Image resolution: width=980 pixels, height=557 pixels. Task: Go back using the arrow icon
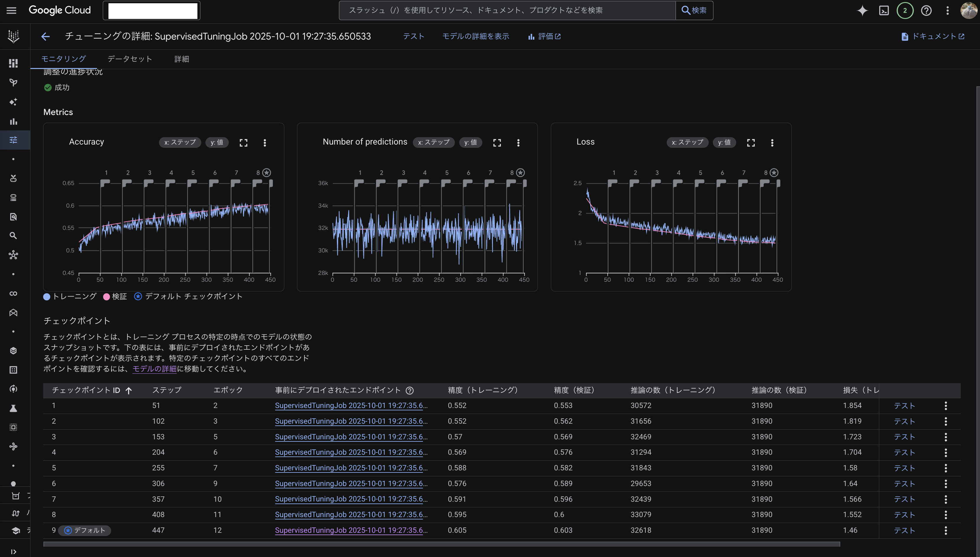(x=46, y=36)
